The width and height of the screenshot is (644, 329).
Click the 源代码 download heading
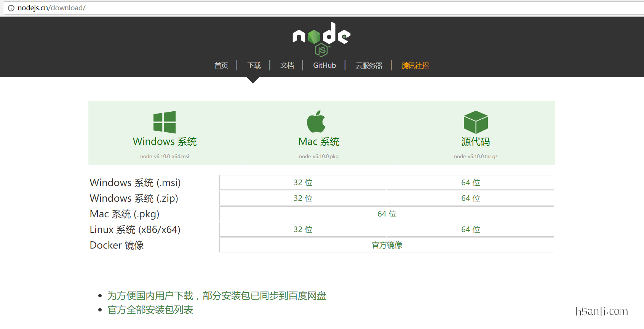click(476, 142)
